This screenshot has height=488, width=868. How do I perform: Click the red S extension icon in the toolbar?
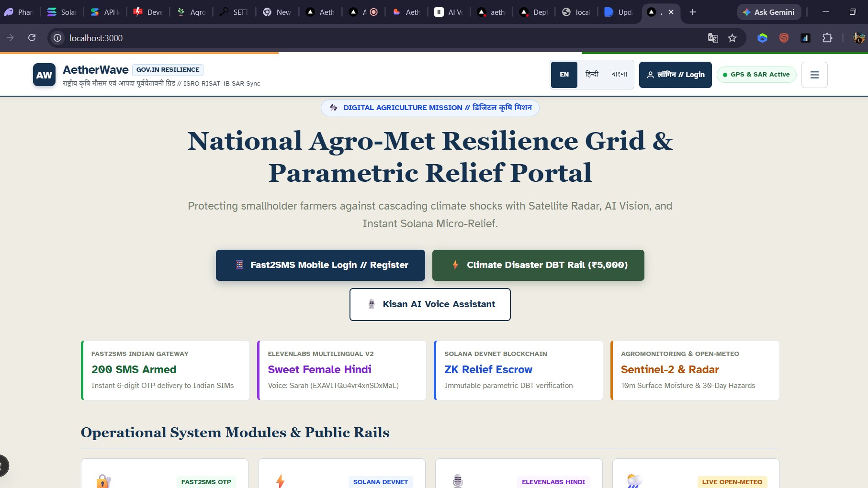pyautogui.click(x=784, y=38)
